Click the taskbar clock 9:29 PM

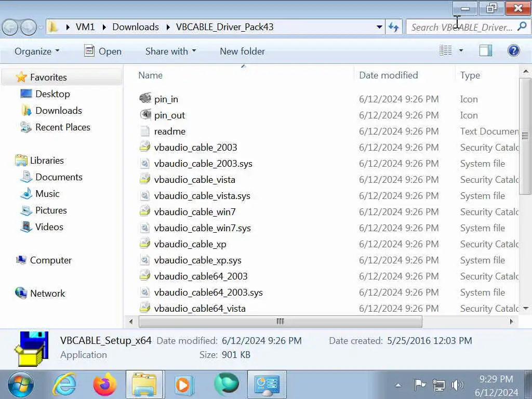[x=496, y=379]
